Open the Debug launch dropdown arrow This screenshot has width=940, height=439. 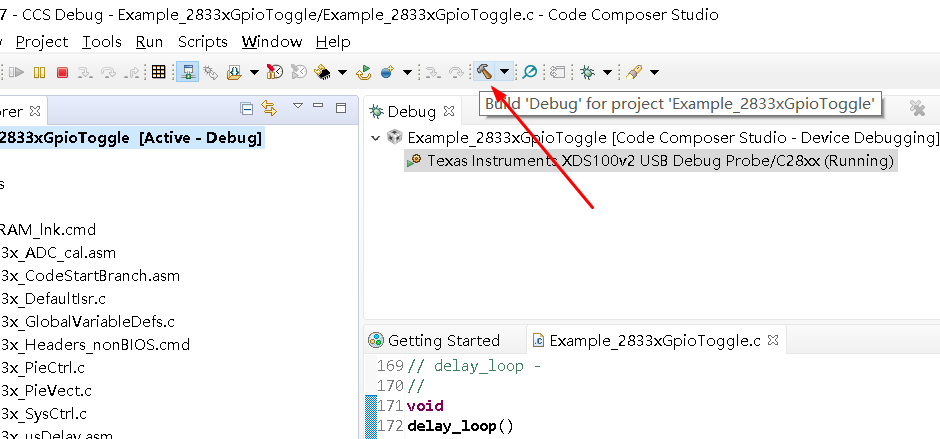607,73
